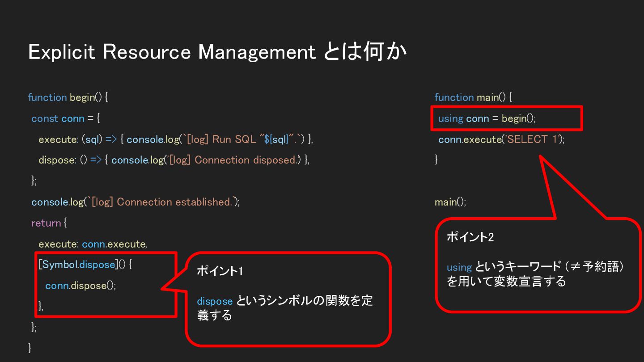The width and height of the screenshot is (644, 362).
Task: Click the slide title "Explicit Resource Management とは何か"
Action: coord(217,52)
